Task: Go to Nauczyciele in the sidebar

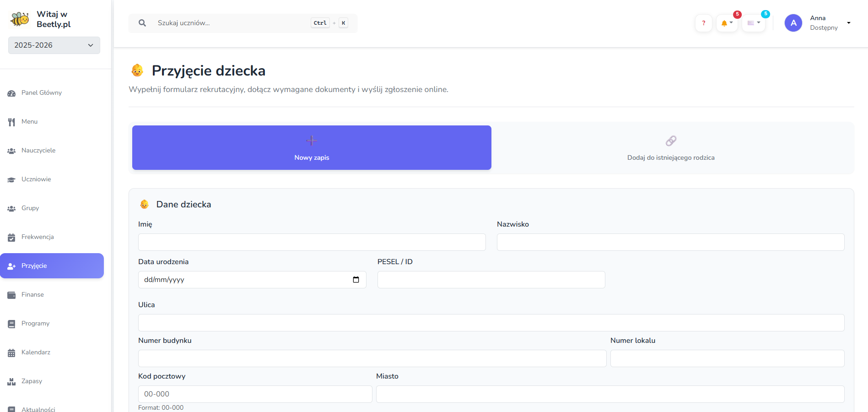Action: pyautogui.click(x=38, y=151)
